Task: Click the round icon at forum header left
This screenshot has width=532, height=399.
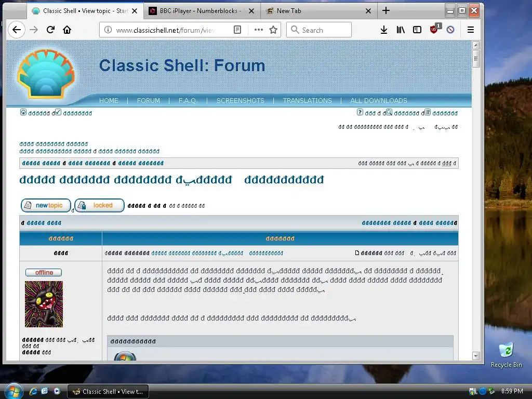Action: point(23,112)
